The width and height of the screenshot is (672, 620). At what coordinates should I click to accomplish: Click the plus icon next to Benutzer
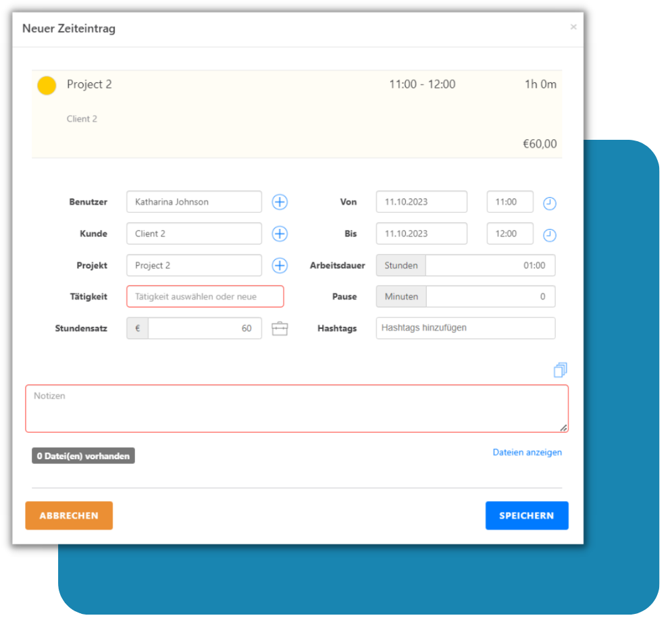click(x=280, y=202)
